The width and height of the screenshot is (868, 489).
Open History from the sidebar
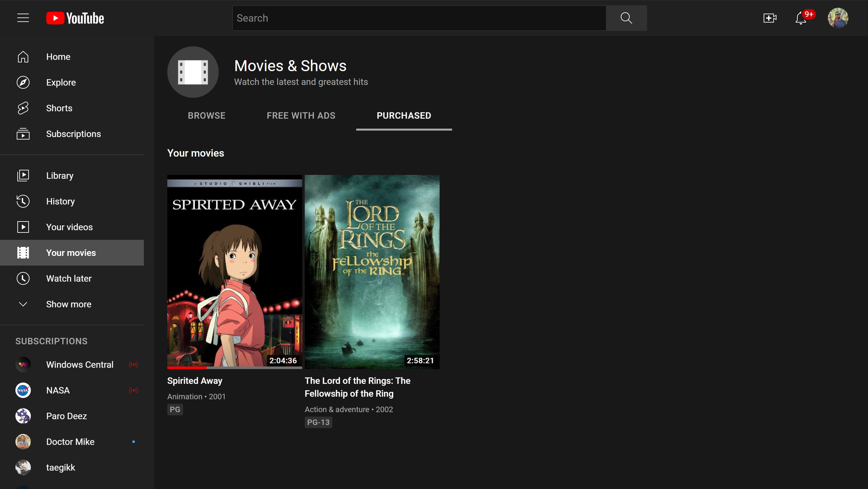[60, 201]
